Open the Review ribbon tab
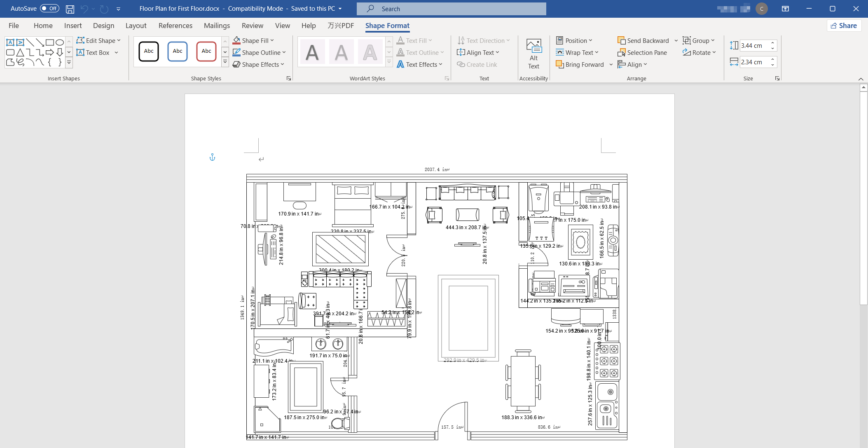Viewport: 868px width, 448px height. tap(252, 25)
